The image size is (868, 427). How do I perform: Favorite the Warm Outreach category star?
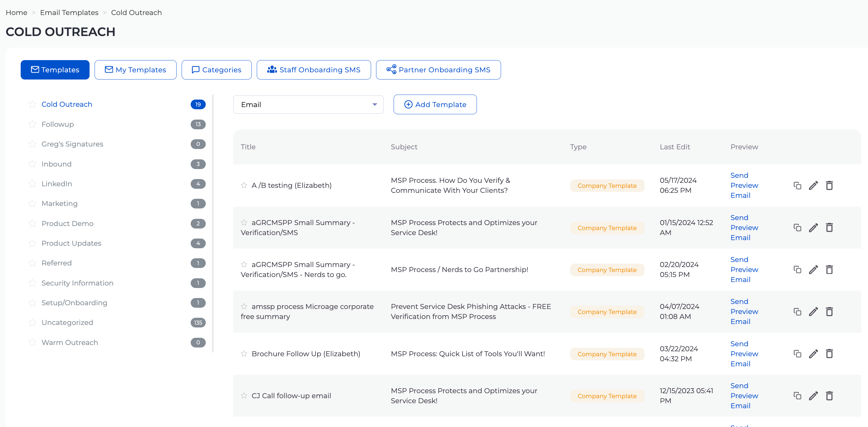(x=32, y=342)
